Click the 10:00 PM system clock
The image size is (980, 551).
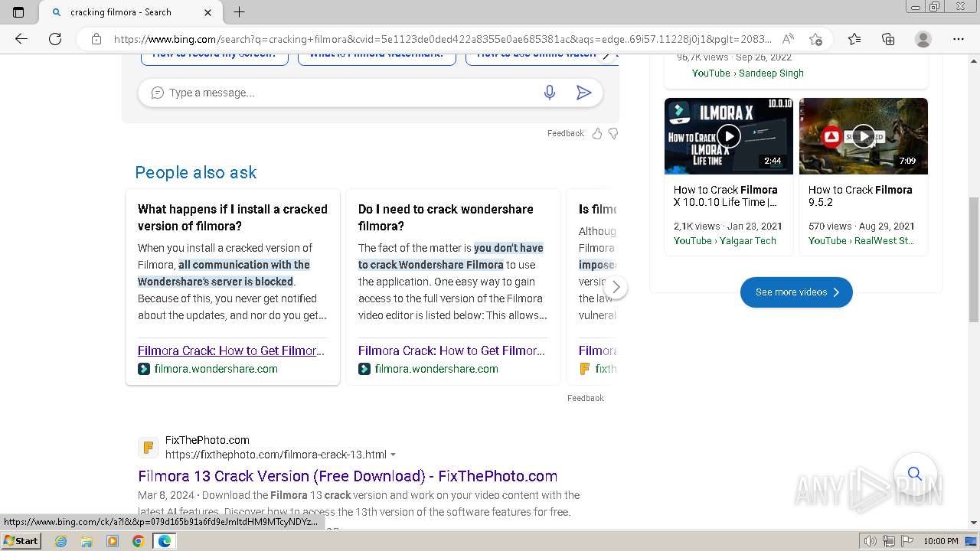[x=941, y=541]
